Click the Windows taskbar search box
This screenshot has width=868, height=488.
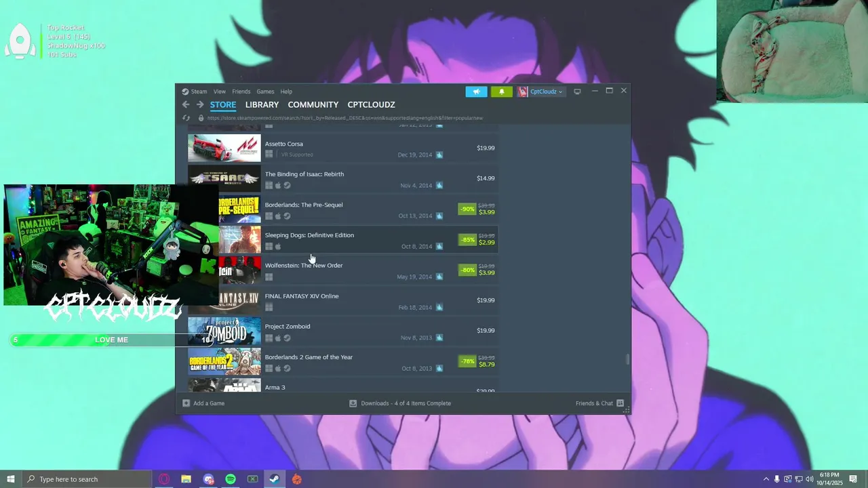coord(87,479)
